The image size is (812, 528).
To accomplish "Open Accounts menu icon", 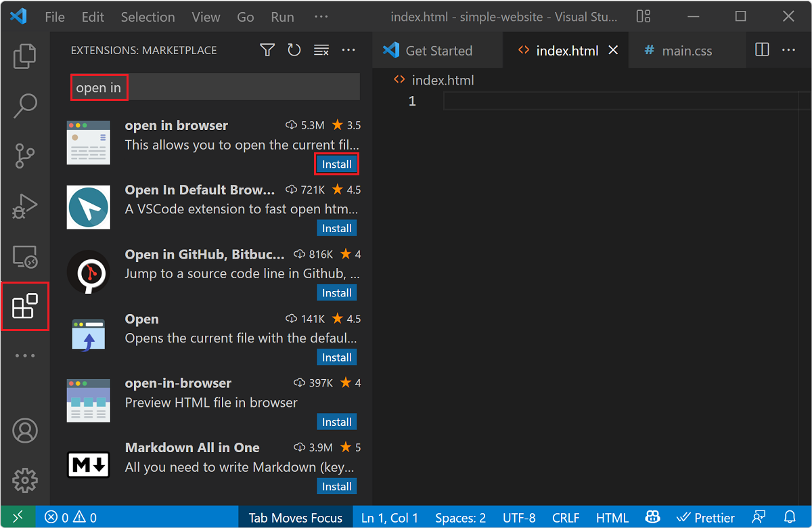I will 25,431.
